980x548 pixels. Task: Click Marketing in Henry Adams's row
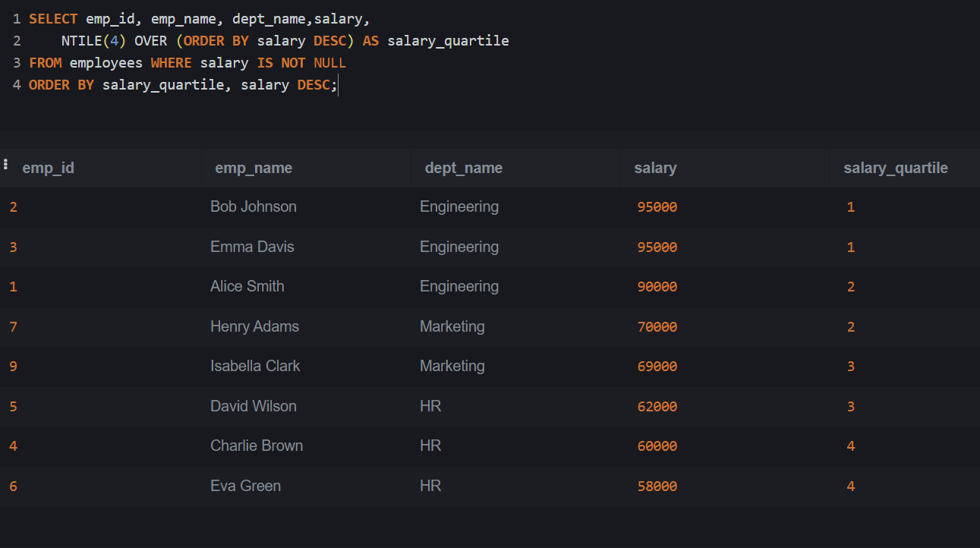(x=452, y=326)
